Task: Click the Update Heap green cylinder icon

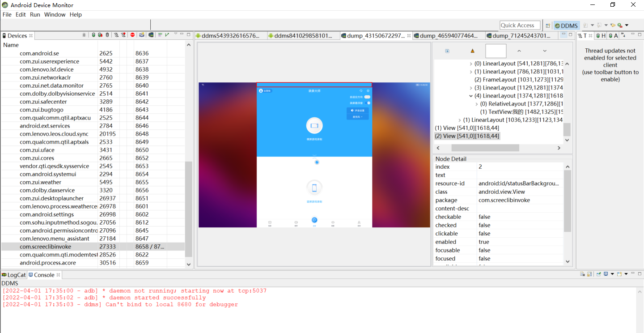Action: 93,35
